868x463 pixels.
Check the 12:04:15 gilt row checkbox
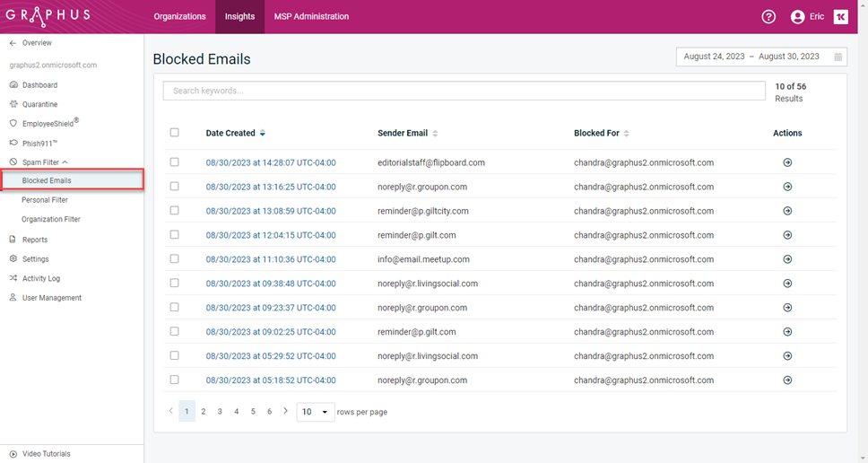click(174, 234)
